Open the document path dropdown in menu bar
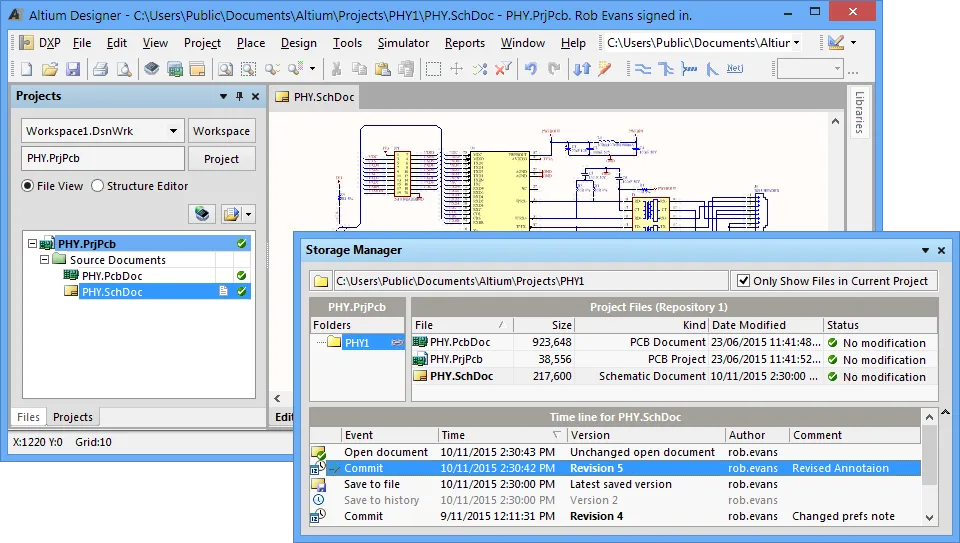Screen dimensions: 960x543 (797, 43)
